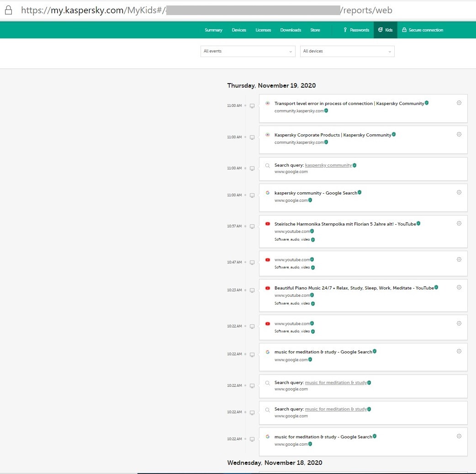476x474 pixels.
Task: Click device monitor icon beside Transport level error row
Action: pos(252,106)
